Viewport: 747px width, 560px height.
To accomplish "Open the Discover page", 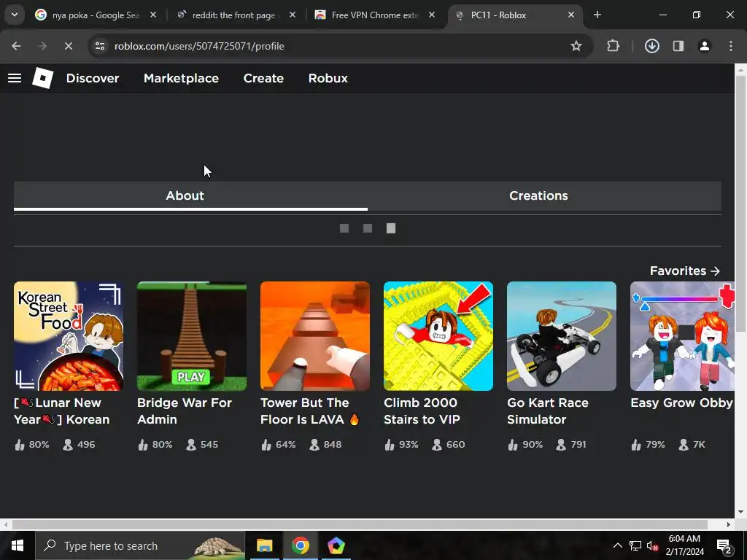I will 93,78.
